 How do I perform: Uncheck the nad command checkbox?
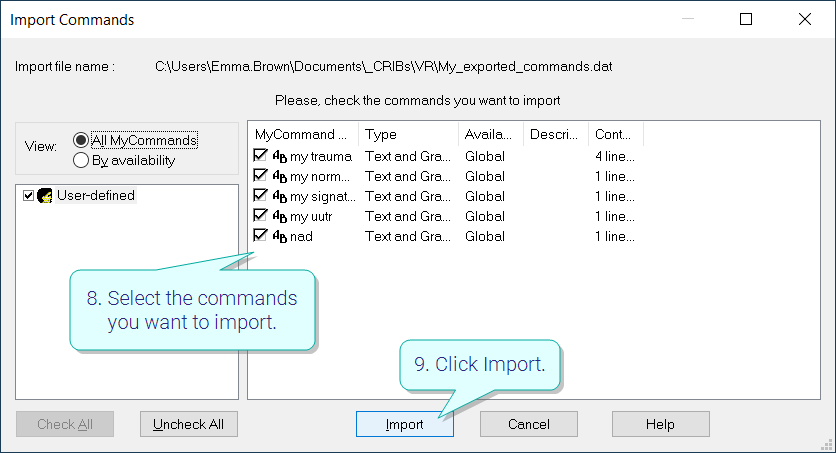tap(260, 235)
